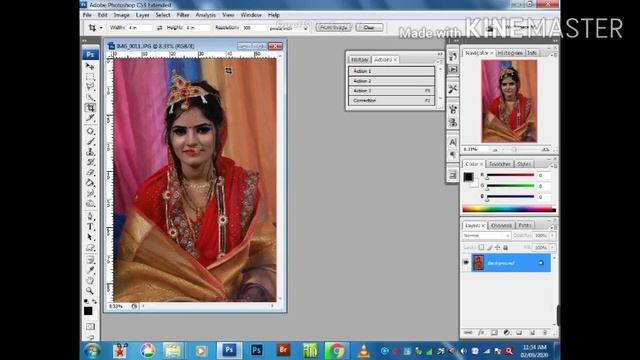Switch to the Info tab
The image size is (640, 360).
tap(532, 53)
